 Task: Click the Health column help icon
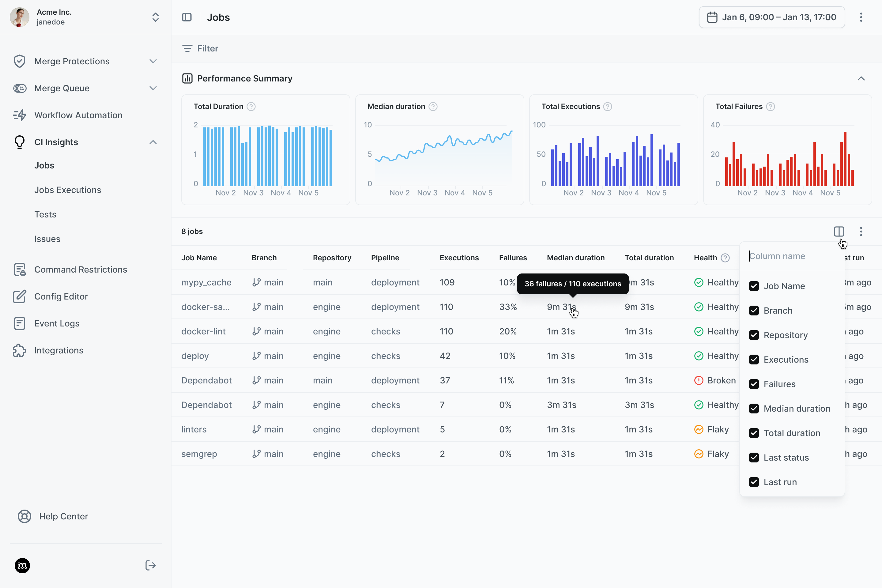click(725, 258)
